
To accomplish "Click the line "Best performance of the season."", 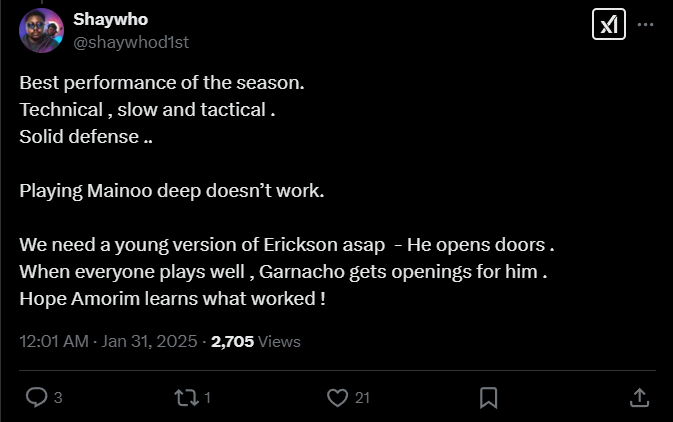I will coord(162,82).
